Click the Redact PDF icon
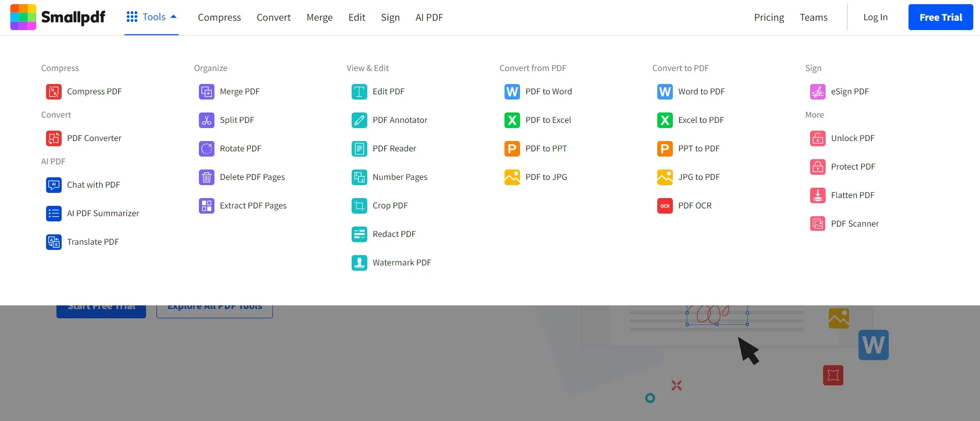The height and width of the screenshot is (421, 980). click(x=359, y=234)
